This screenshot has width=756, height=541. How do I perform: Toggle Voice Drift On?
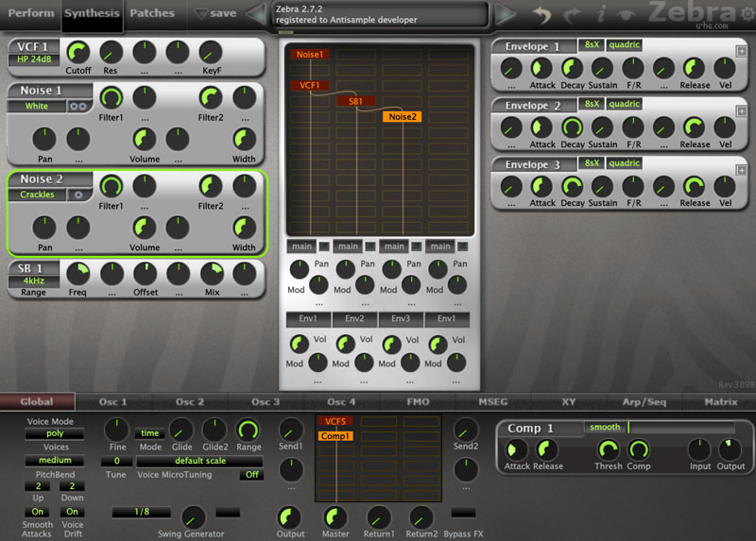pyautogui.click(x=73, y=512)
